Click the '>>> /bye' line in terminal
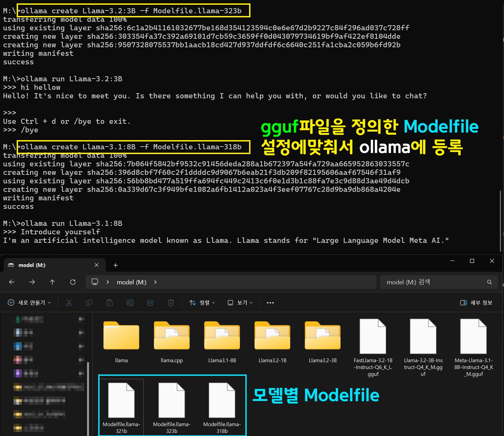 click(21, 130)
